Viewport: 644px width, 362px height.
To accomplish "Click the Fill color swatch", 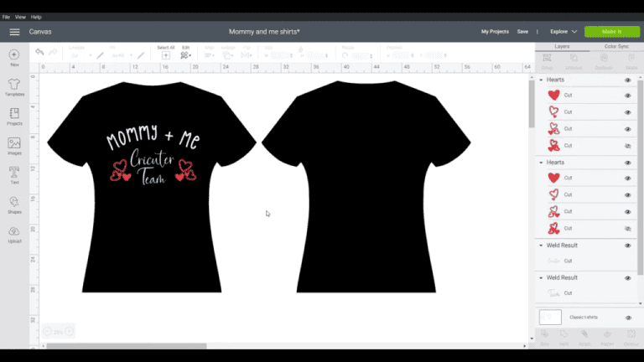I will pyautogui.click(x=141, y=55).
